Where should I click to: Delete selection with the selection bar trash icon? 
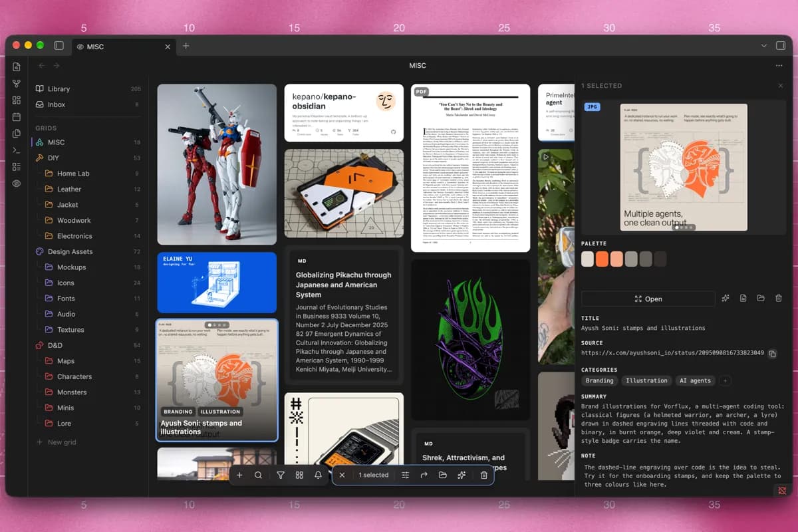tap(483, 475)
